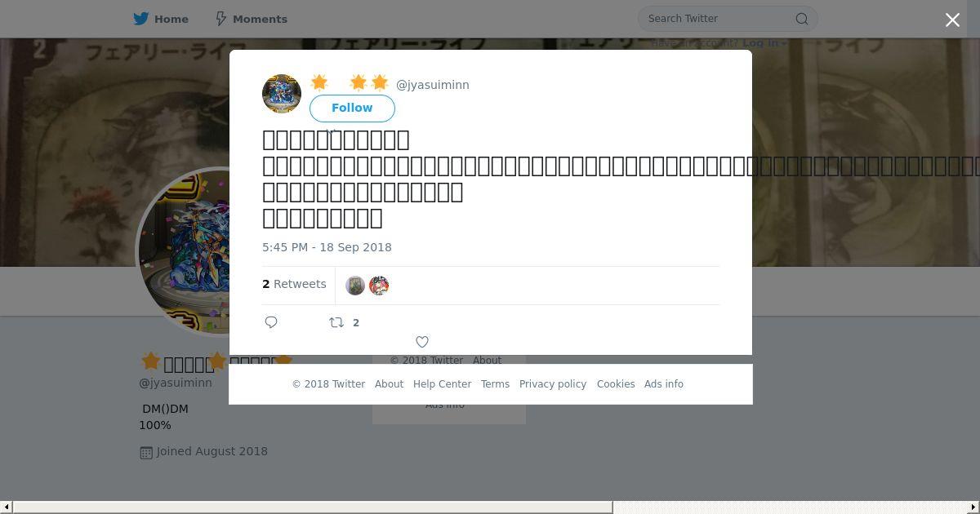Open first retweeter's avatar
Screen dimensions: 980x514
pos(355,286)
